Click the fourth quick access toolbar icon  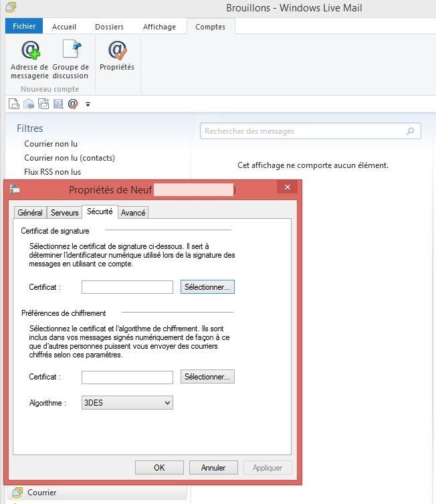[58, 104]
